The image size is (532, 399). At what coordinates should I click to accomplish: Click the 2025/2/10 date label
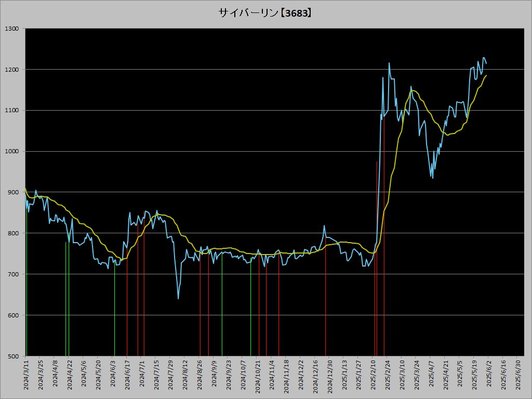[x=374, y=374]
